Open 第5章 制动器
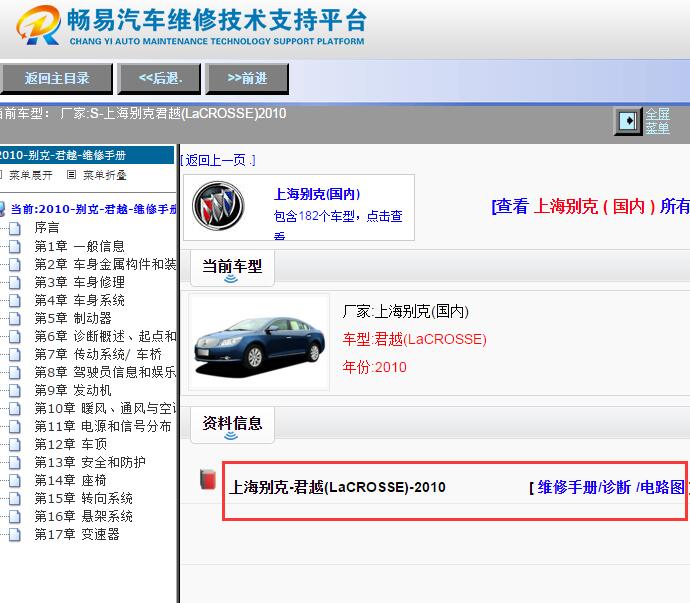The height and width of the screenshot is (603, 690). point(73,318)
